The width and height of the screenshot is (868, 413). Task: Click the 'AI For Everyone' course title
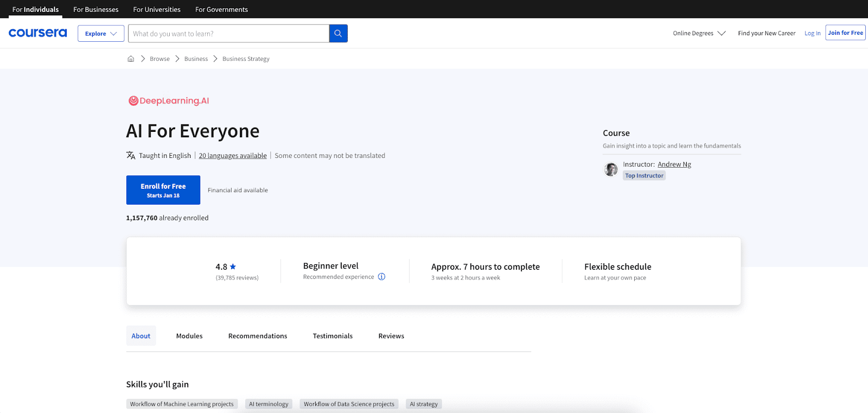(x=193, y=131)
